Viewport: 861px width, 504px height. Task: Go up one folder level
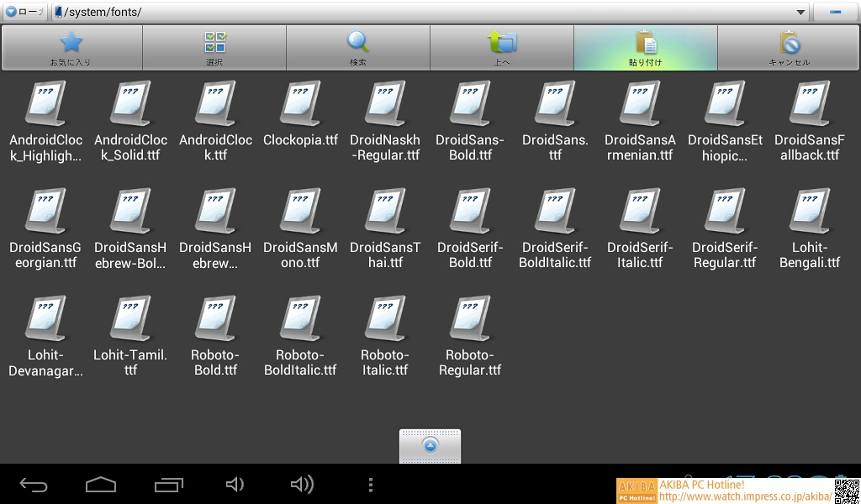(502, 48)
